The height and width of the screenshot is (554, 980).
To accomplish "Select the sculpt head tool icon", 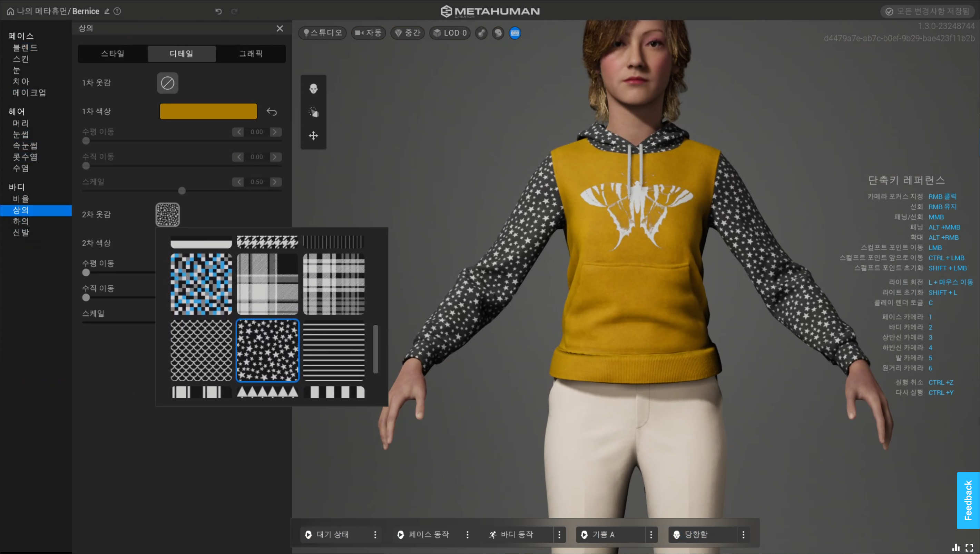I will 313,89.
